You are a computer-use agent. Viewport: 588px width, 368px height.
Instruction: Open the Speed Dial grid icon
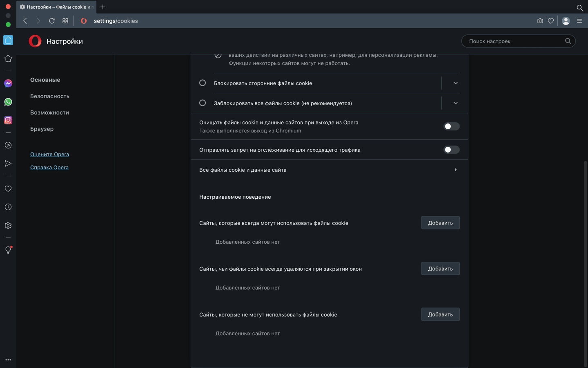(x=65, y=21)
